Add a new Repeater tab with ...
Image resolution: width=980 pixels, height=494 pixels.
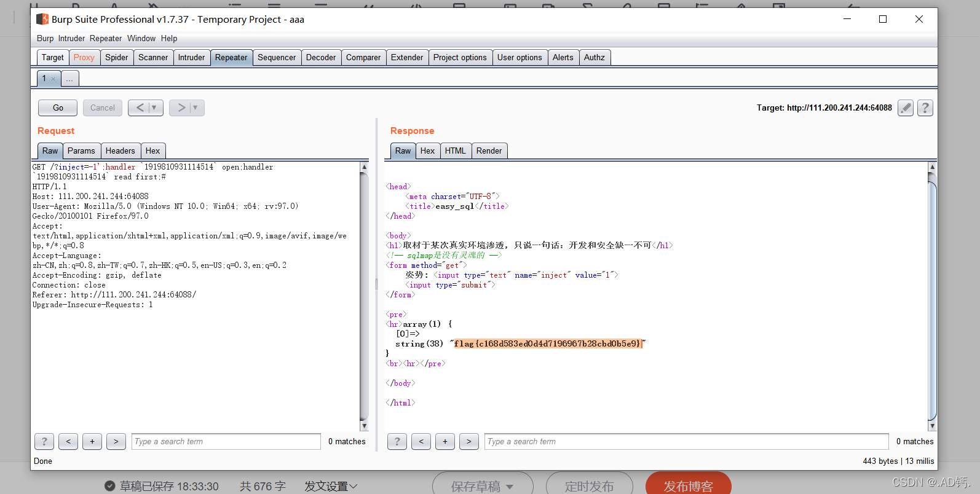pos(69,79)
